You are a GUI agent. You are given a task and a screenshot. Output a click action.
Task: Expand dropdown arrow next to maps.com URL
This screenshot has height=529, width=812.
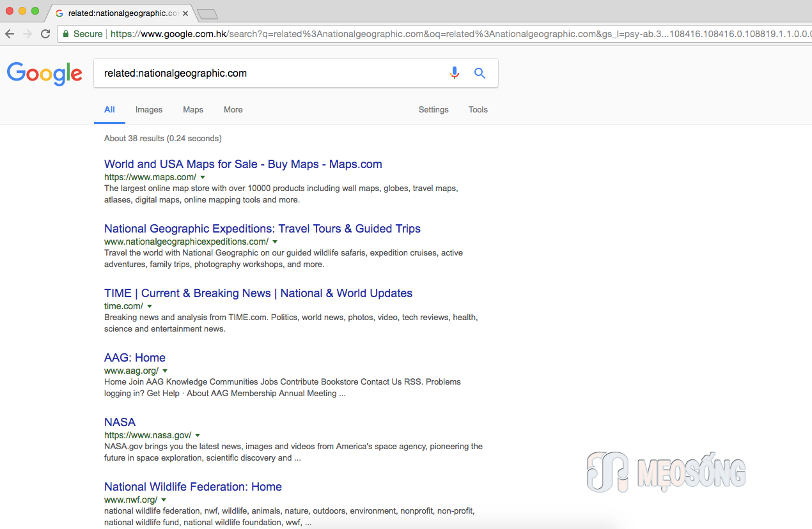pos(203,177)
